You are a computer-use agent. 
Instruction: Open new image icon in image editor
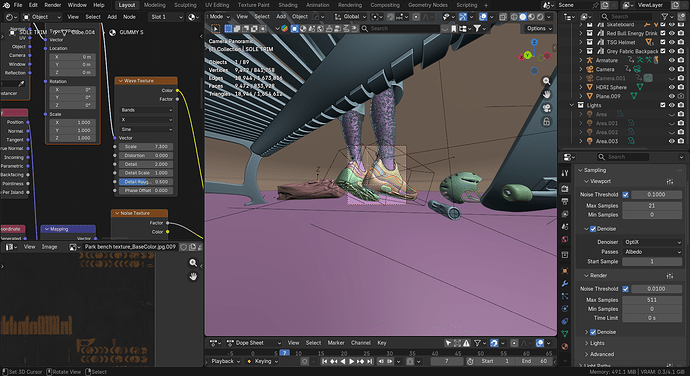coord(192,247)
